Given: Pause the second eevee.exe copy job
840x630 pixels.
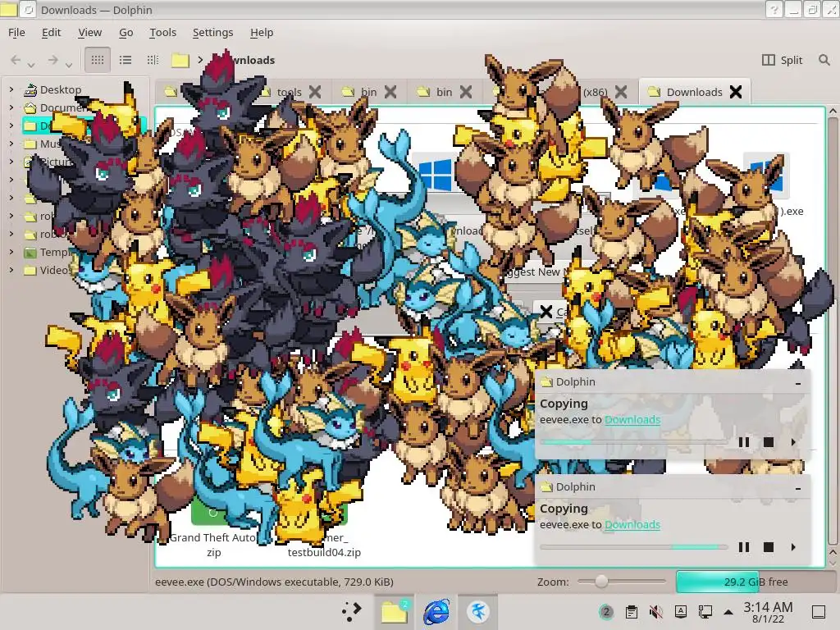Looking at the screenshot, I should tap(743, 547).
